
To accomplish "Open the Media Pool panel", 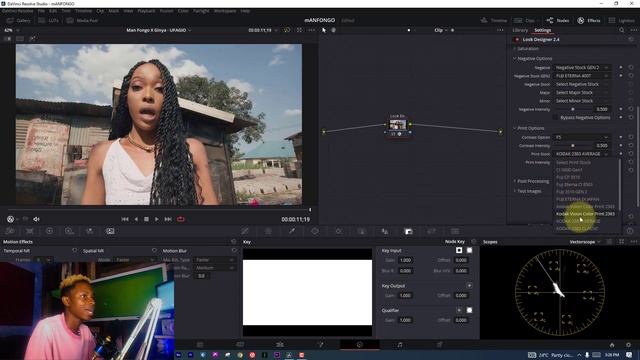I will 82,20.
